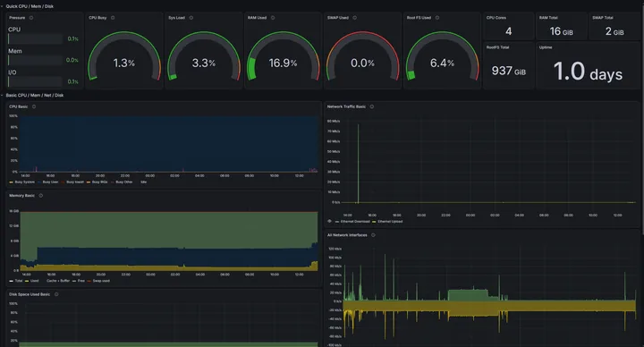Click the CPU Basic panel title
Screen dimensions: 644x347
pos(19,106)
